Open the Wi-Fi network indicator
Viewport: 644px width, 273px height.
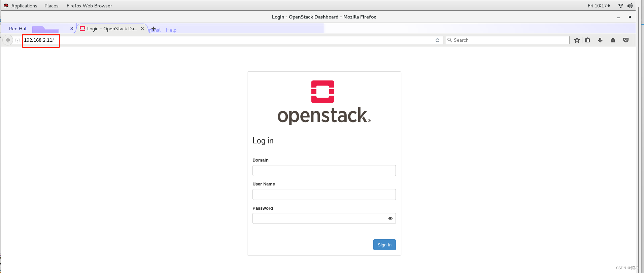click(621, 6)
